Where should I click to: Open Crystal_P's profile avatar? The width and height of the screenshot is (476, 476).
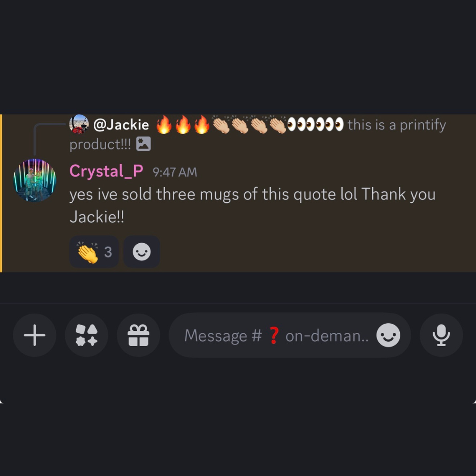pyautogui.click(x=35, y=180)
